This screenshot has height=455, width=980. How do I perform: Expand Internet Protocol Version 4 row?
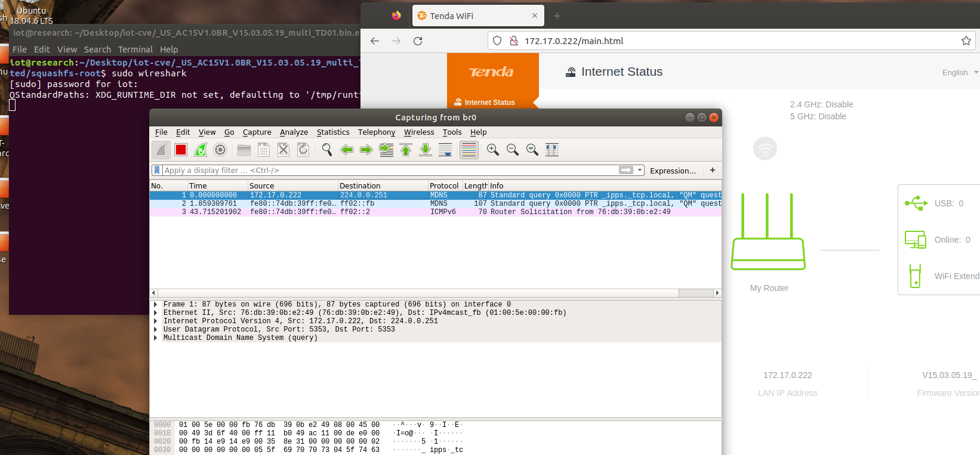tap(156, 321)
